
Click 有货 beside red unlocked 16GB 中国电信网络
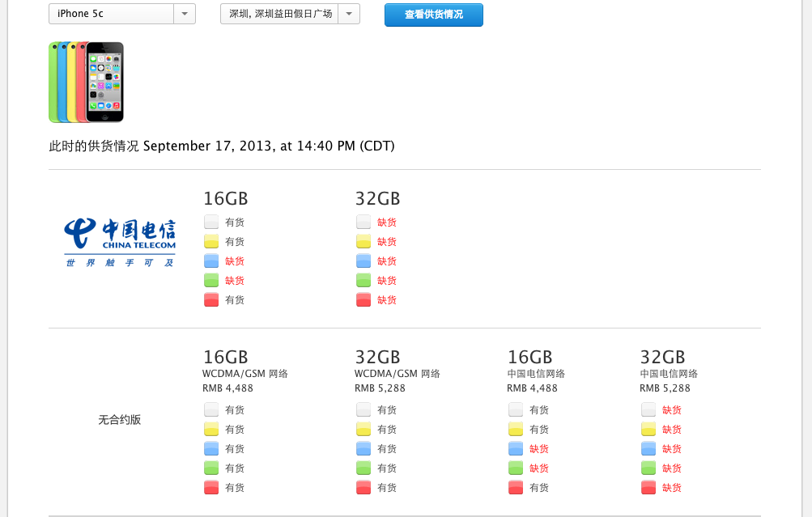tap(539, 488)
